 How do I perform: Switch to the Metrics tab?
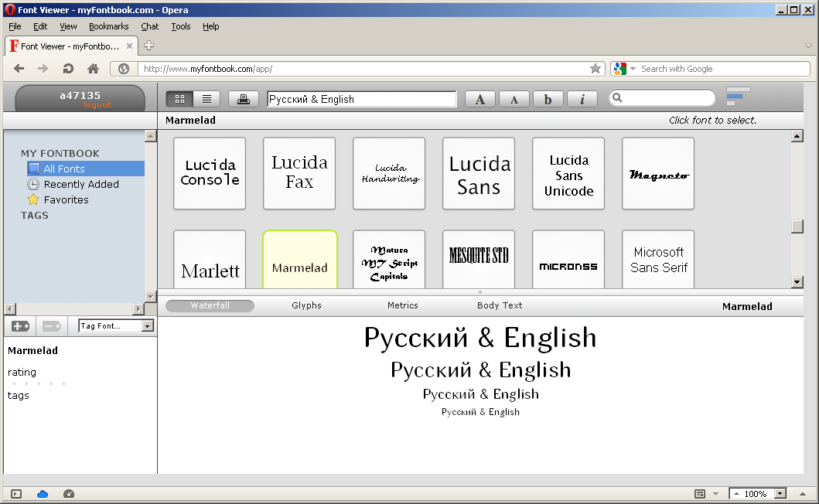pos(403,305)
